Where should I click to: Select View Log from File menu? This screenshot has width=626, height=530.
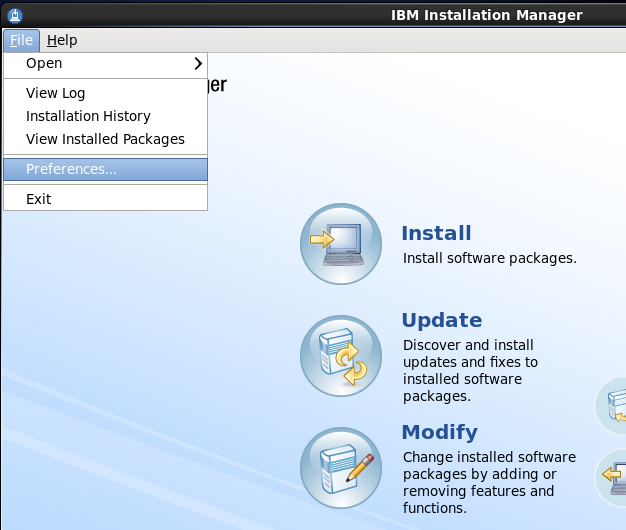[105, 93]
